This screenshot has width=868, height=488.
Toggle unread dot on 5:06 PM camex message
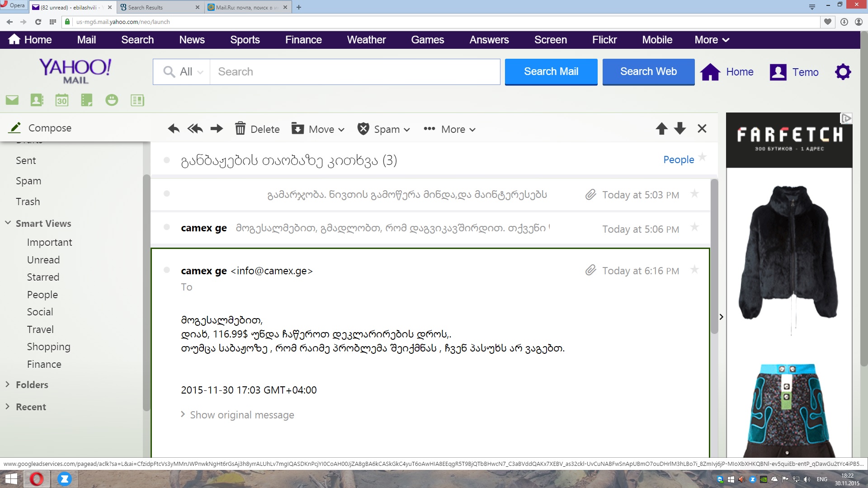point(167,227)
